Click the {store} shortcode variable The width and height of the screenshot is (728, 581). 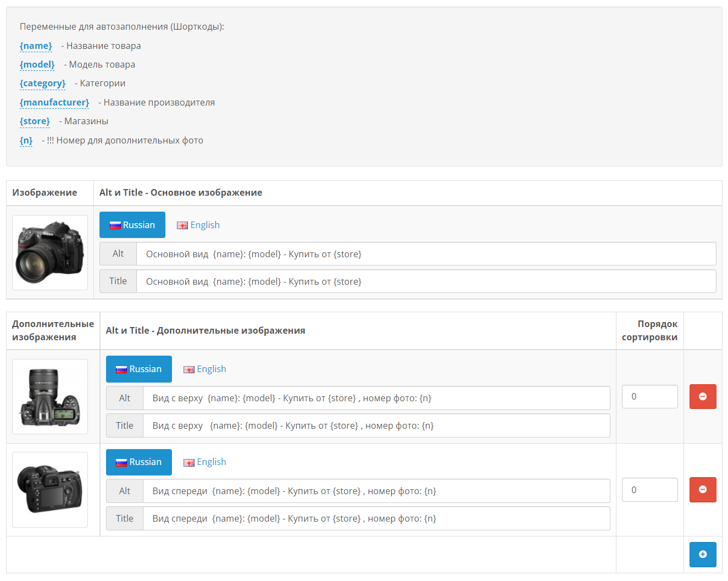pos(35,121)
